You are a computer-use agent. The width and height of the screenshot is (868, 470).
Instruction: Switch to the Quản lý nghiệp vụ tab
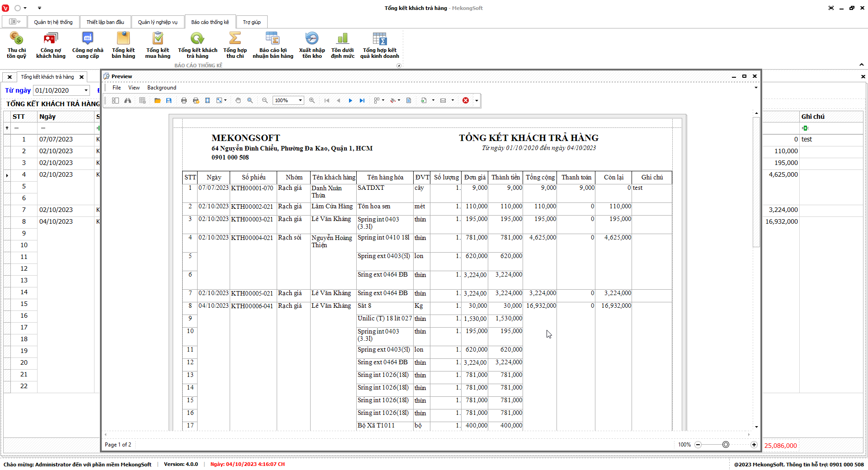[x=157, y=22]
